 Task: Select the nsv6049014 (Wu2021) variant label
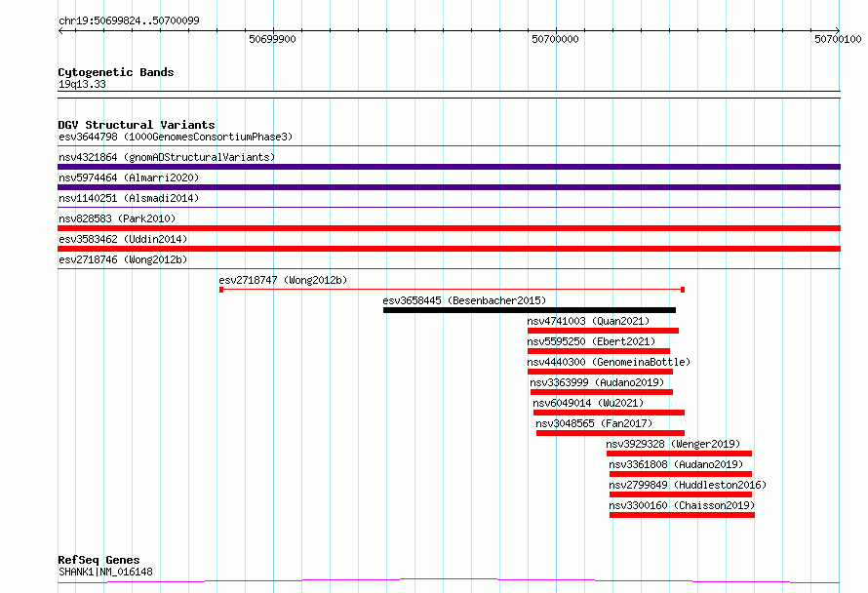[588, 403]
